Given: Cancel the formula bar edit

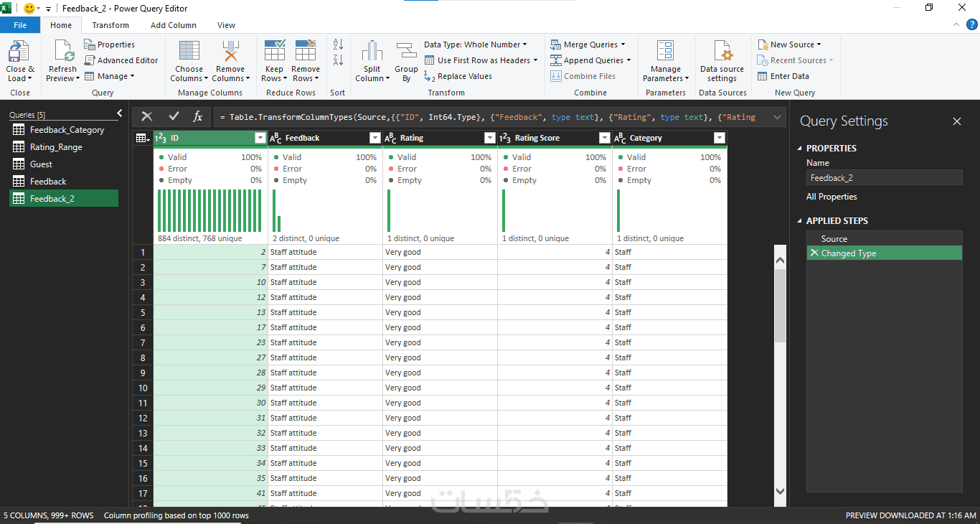Looking at the screenshot, I should pyautogui.click(x=147, y=117).
